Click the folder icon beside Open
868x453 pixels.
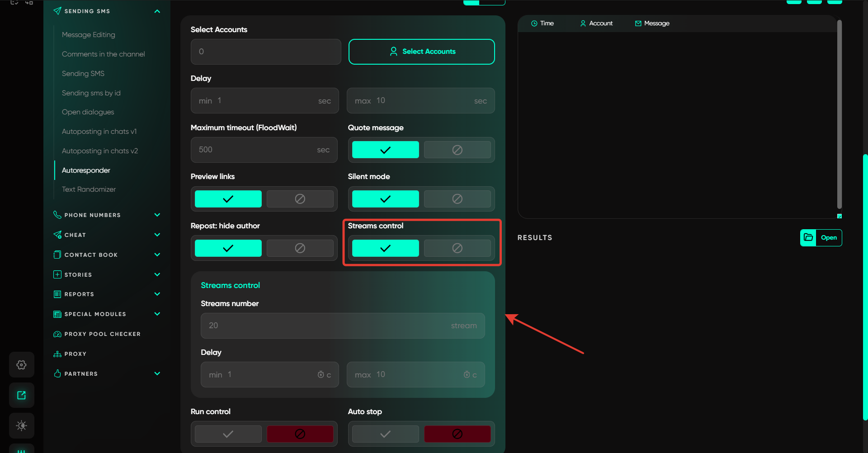pyautogui.click(x=808, y=238)
